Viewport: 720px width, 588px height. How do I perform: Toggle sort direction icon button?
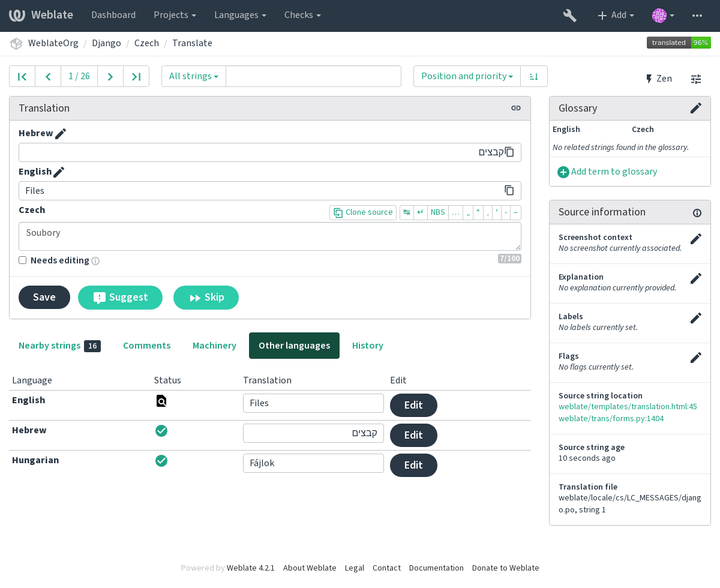pyautogui.click(x=534, y=76)
